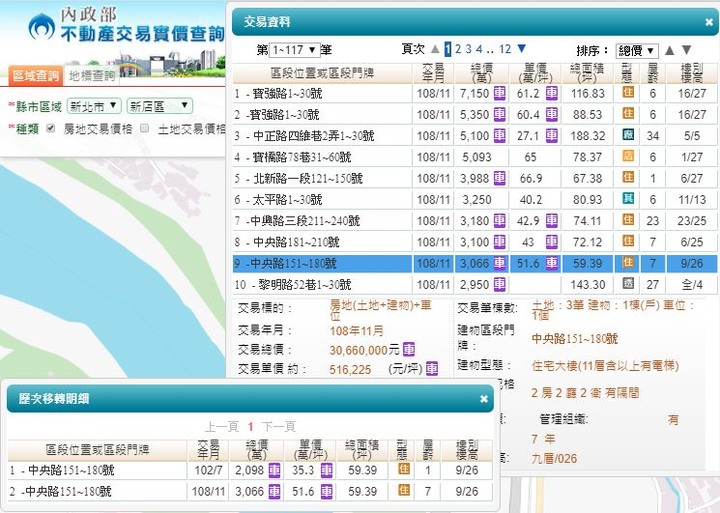Click residential icon in 102/7 history row

(x=403, y=469)
